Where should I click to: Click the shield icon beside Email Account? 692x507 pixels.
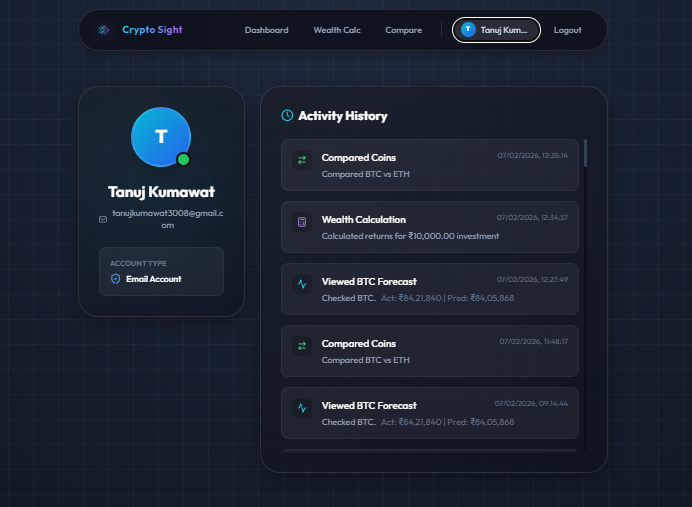tap(116, 279)
